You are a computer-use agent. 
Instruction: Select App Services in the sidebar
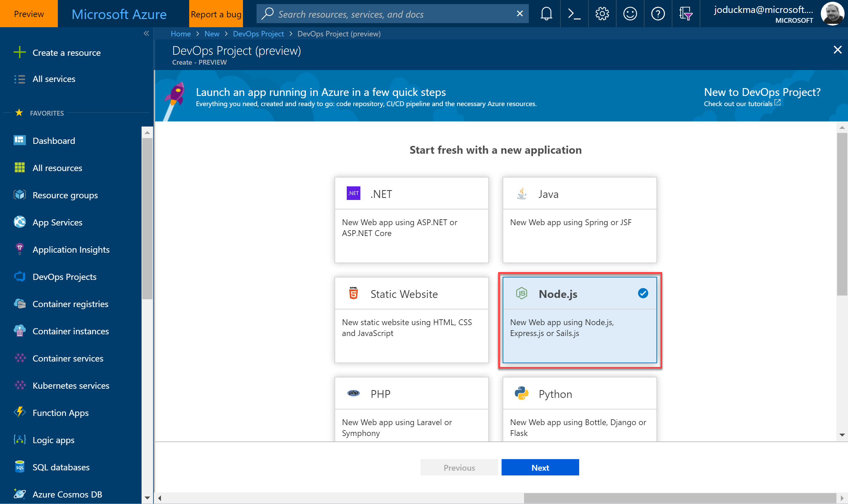point(57,222)
